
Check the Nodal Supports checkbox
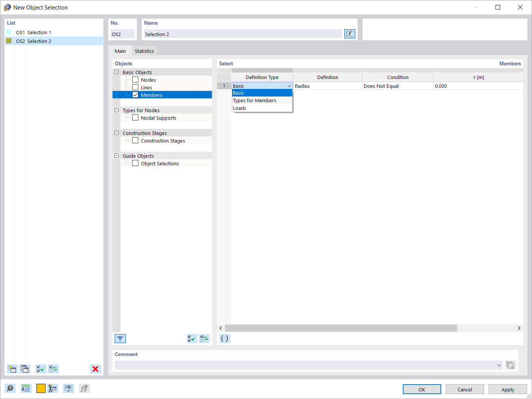tap(135, 117)
